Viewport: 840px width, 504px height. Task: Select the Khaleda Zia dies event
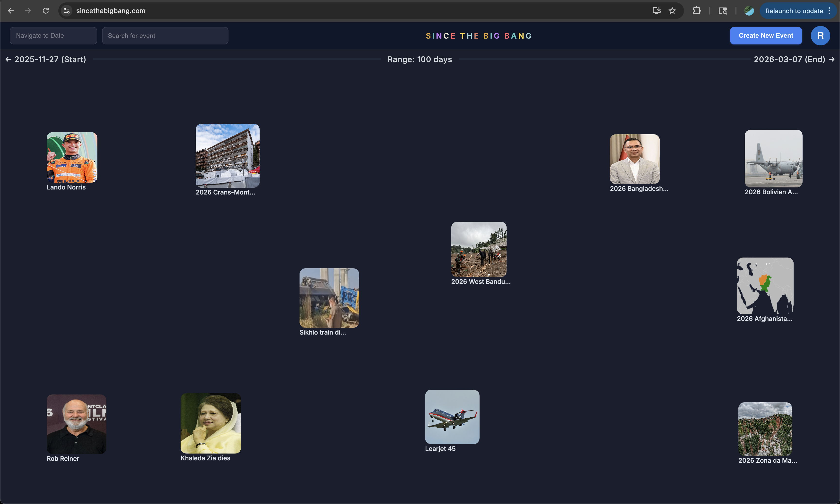click(210, 423)
